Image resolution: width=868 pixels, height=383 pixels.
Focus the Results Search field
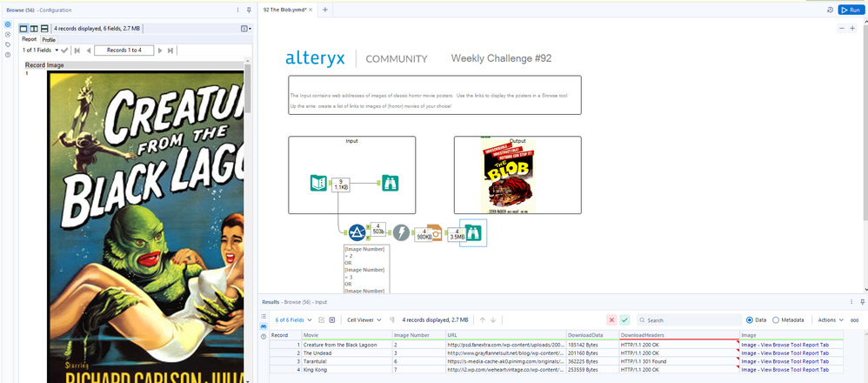tap(689, 319)
